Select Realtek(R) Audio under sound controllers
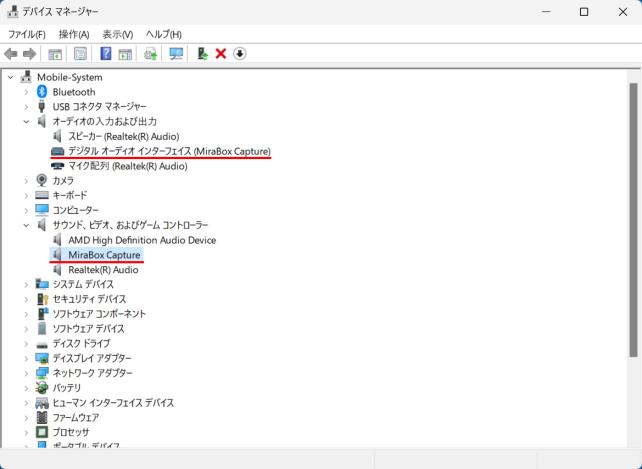Image resolution: width=642 pixels, height=469 pixels. pyautogui.click(x=103, y=270)
